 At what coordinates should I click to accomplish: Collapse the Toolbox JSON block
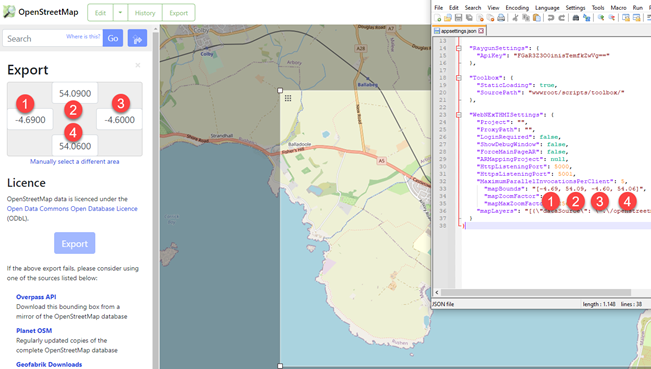(x=459, y=78)
